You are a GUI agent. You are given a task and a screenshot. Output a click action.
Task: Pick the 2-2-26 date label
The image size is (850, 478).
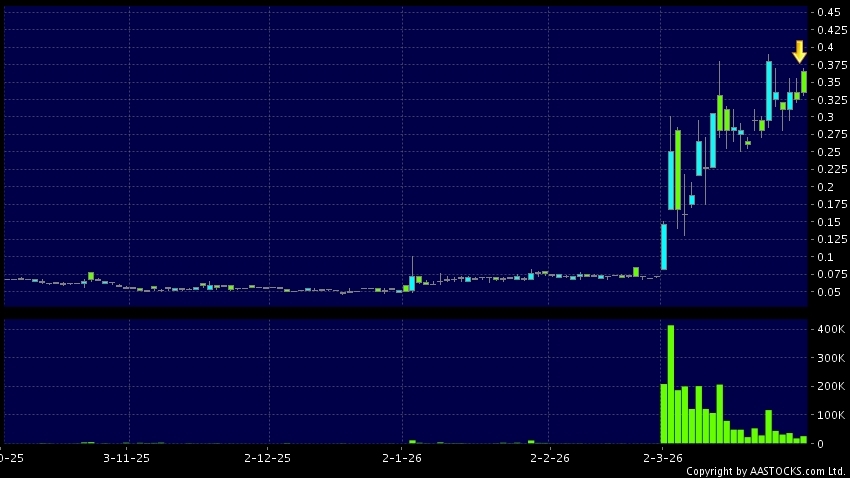548,457
